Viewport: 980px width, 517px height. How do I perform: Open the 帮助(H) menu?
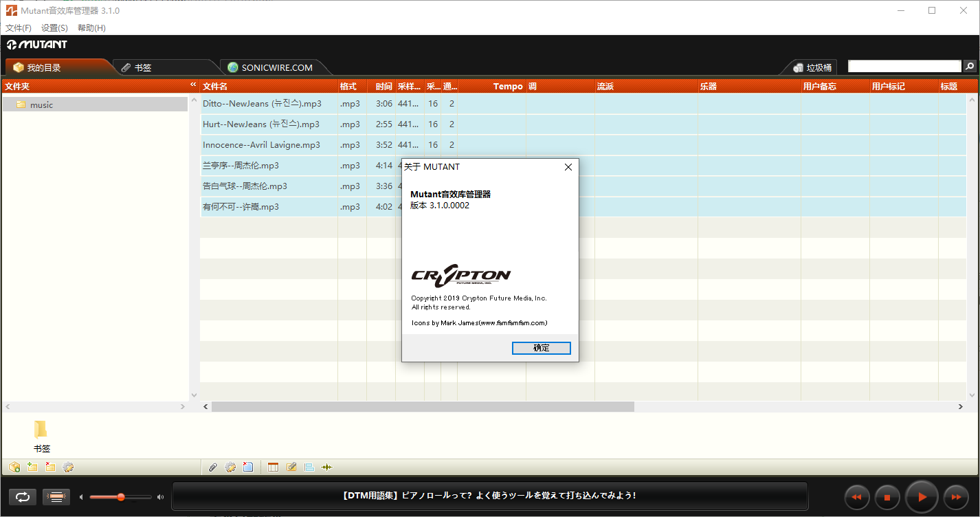coord(91,28)
